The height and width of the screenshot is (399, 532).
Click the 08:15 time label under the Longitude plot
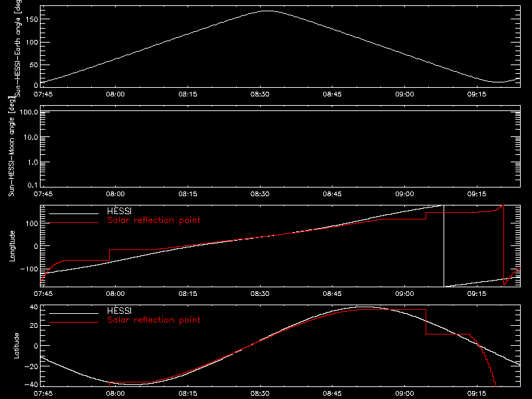(x=188, y=293)
